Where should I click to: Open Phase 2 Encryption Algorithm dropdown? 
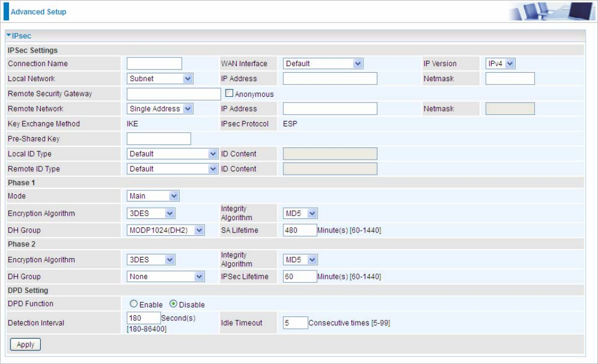click(151, 260)
